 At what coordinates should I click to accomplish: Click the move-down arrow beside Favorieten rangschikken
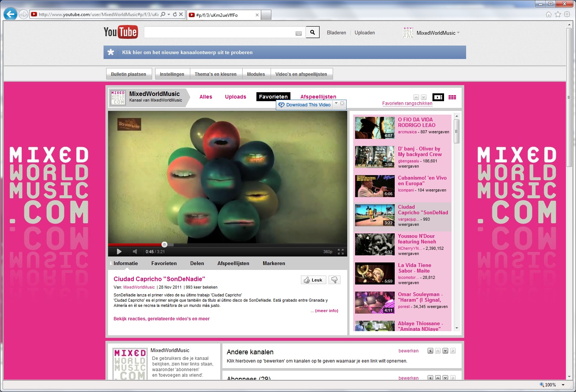tap(423, 97)
